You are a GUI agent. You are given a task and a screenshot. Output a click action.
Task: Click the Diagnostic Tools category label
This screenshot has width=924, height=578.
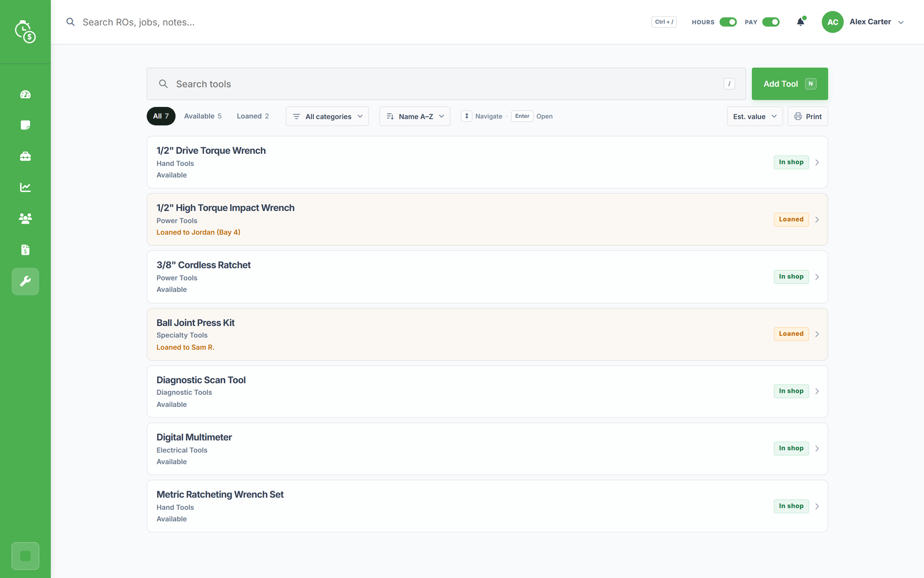click(184, 392)
